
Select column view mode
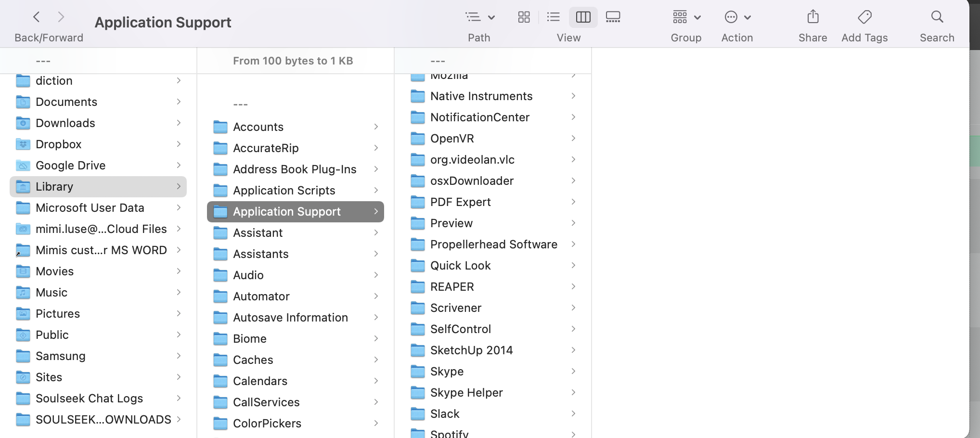tap(583, 17)
